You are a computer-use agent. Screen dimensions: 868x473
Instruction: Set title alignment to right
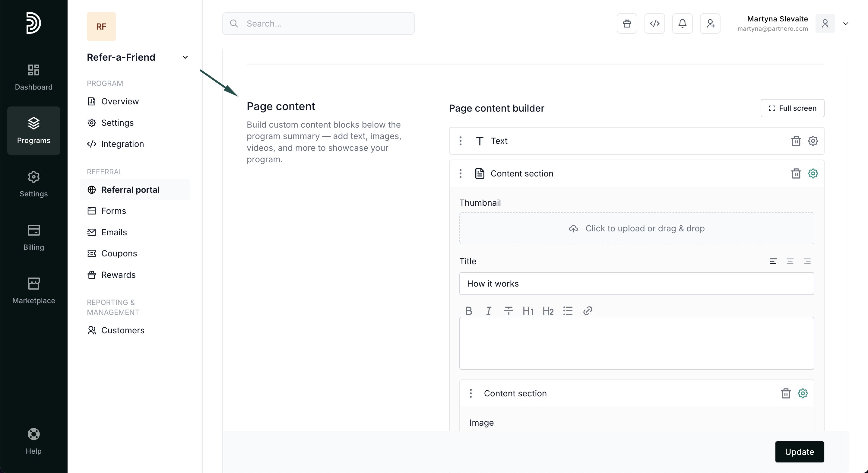click(807, 261)
